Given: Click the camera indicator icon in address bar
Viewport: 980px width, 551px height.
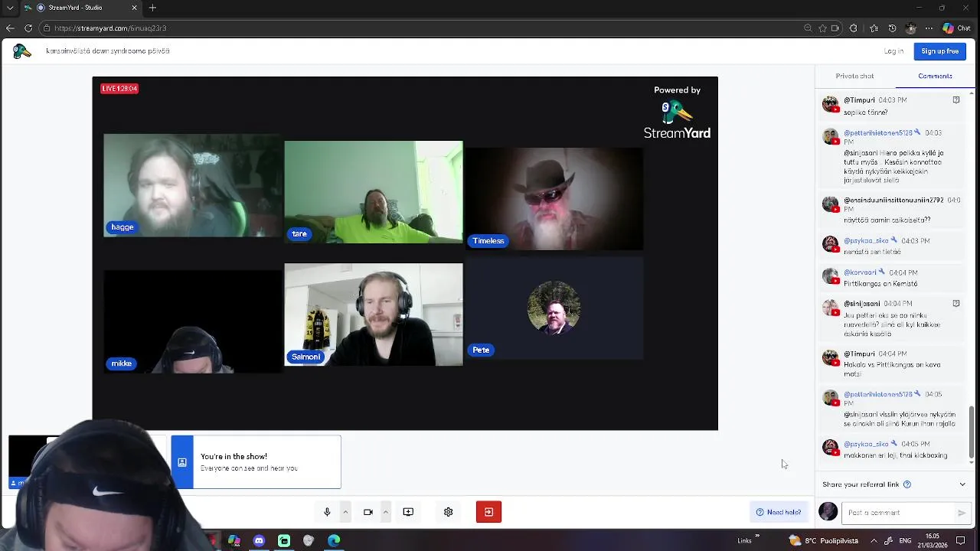Looking at the screenshot, I should click(x=835, y=28).
